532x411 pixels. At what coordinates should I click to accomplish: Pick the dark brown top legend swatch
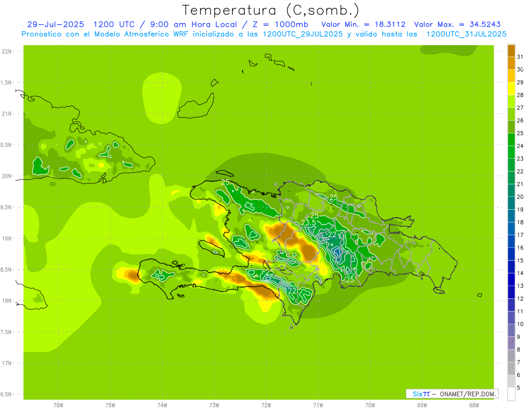(x=511, y=51)
